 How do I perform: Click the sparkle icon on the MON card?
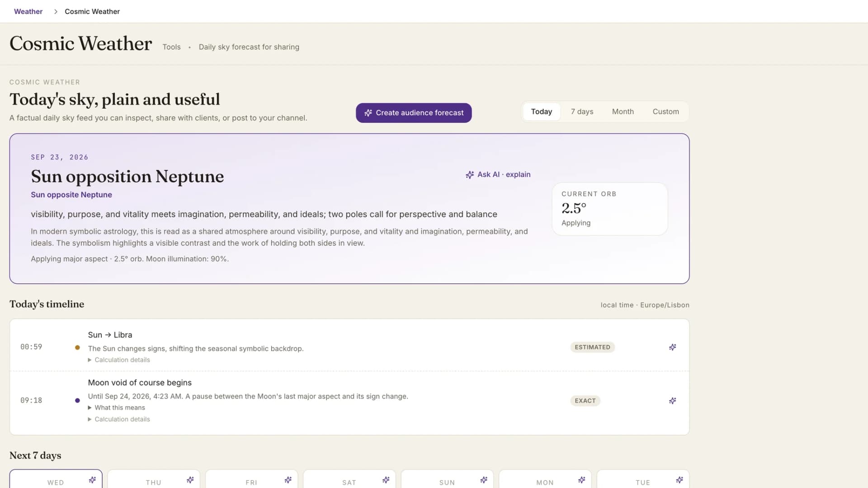pyautogui.click(x=582, y=480)
